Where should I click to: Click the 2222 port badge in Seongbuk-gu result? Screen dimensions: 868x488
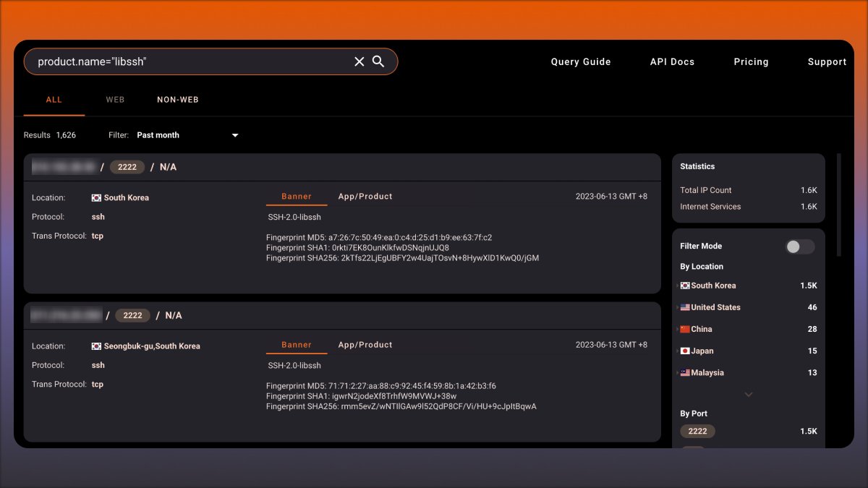click(x=132, y=316)
